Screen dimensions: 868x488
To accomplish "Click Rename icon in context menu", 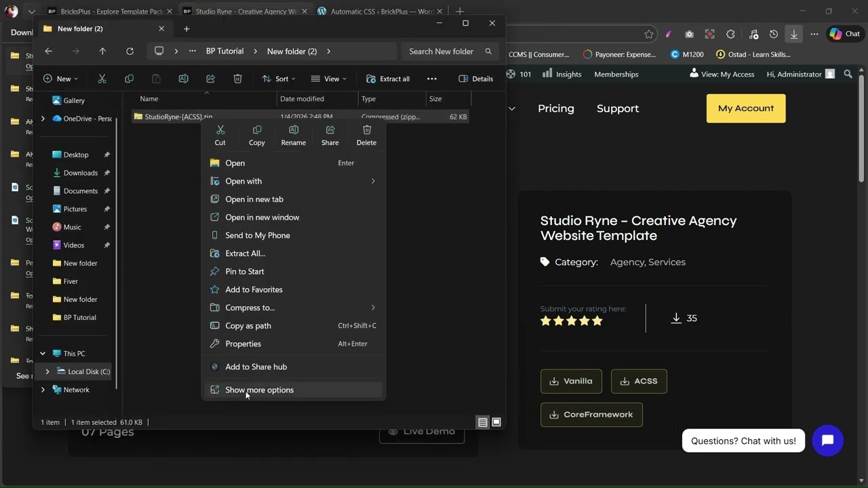I will tap(294, 136).
